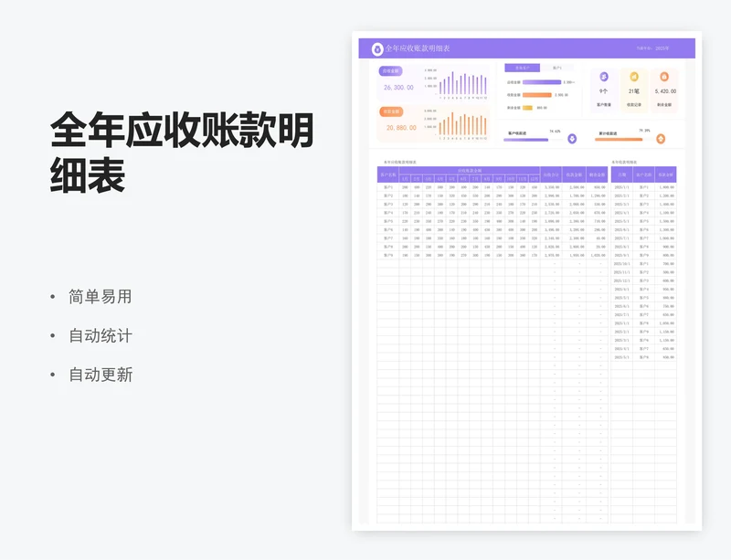Click the orange round icon ending cumulative progress bar
The height and width of the screenshot is (560, 731).
[x=661, y=139]
